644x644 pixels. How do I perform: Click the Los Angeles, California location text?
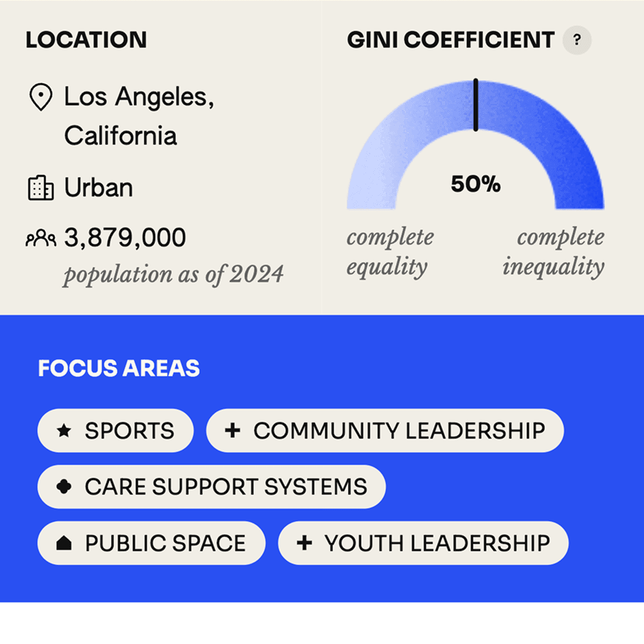click(x=139, y=116)
